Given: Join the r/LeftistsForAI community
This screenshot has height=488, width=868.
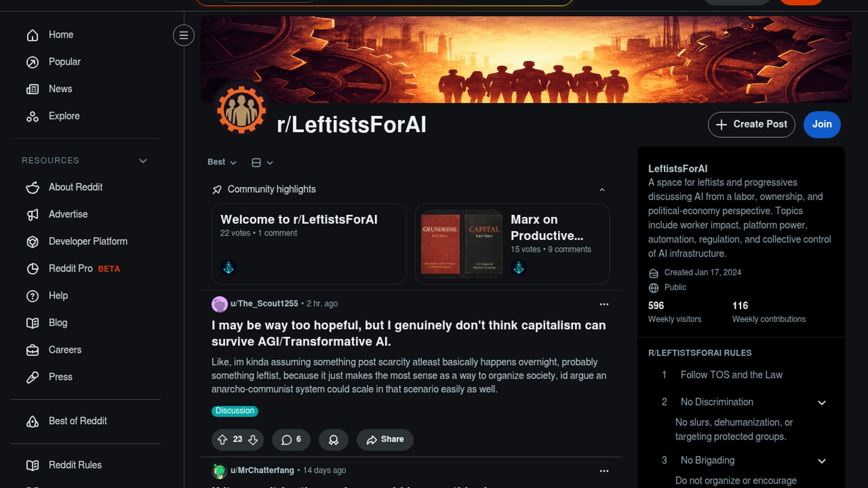Looking at the screenshot, I should [821, 124].
